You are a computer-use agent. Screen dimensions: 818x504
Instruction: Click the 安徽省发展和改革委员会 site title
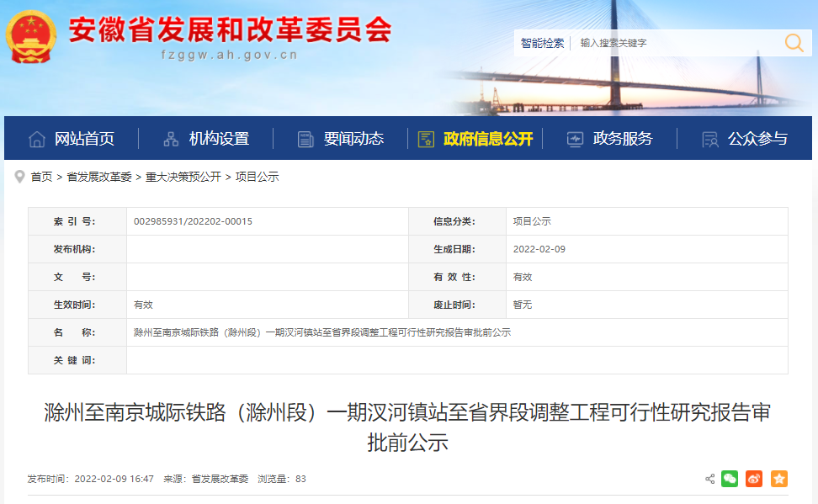coord(230,29)
